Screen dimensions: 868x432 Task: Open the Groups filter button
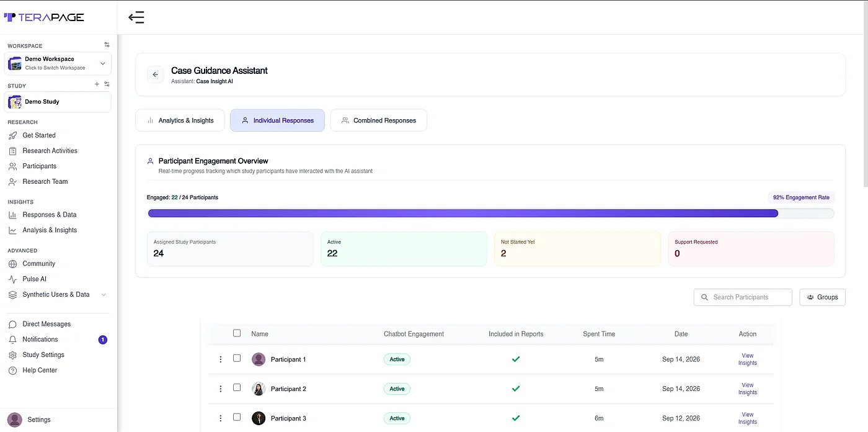pos(823,297)
